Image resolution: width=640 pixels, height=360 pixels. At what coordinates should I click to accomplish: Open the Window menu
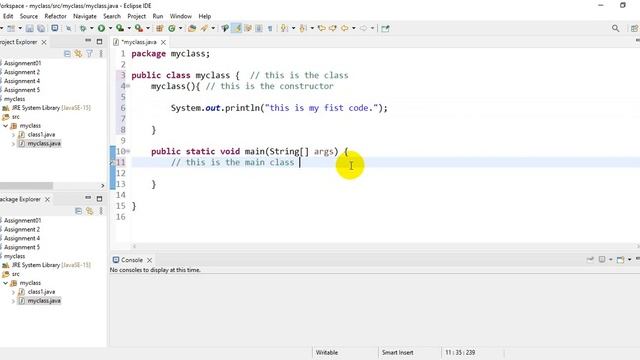180,16
